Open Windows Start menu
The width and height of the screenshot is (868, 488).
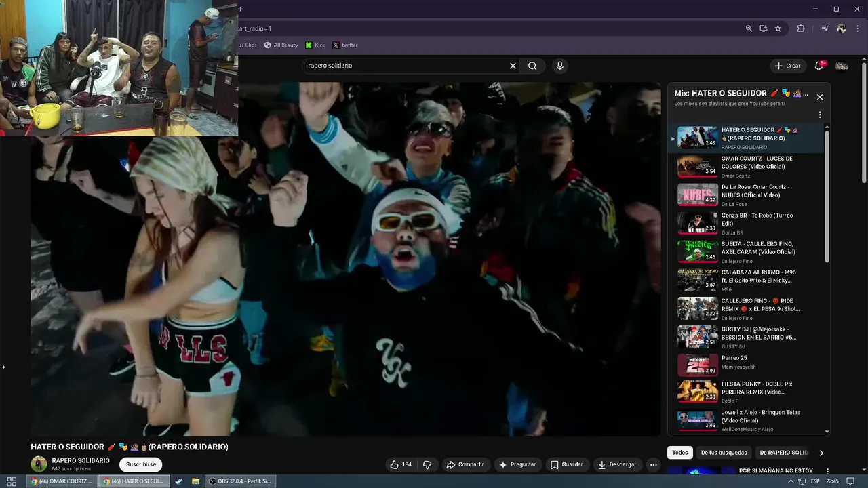tap(12, 481)
